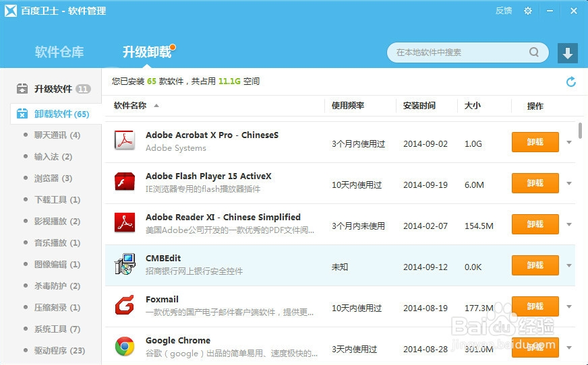Expand options arrow for Google Chrome
Viewport: 588px width, 365px height.
click(x=569, y=347)
